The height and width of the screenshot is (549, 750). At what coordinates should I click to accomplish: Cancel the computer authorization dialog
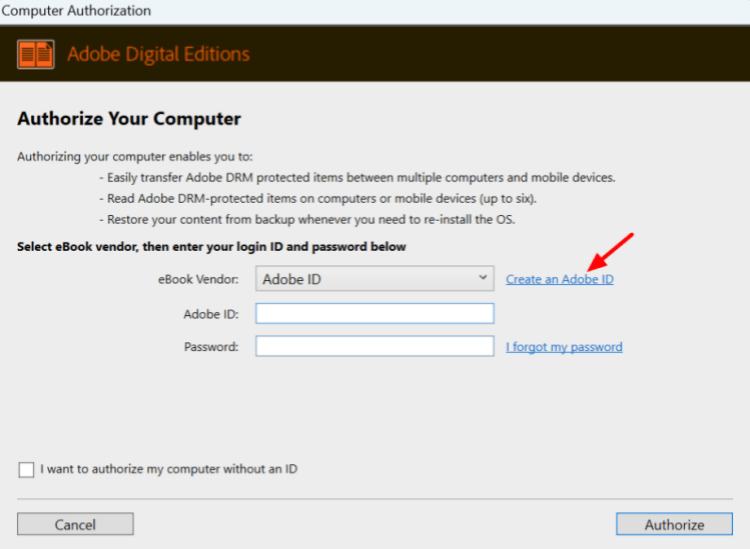tap(75, 524)
